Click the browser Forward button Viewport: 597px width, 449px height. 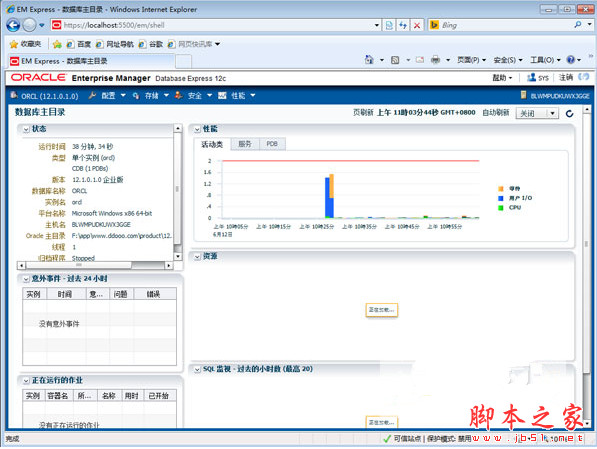point(29,25)
